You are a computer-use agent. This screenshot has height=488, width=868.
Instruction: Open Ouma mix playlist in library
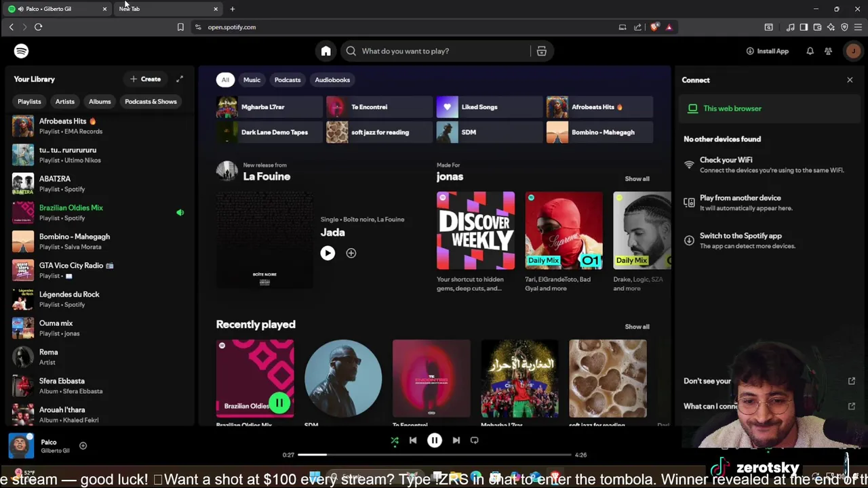point(98,328)
